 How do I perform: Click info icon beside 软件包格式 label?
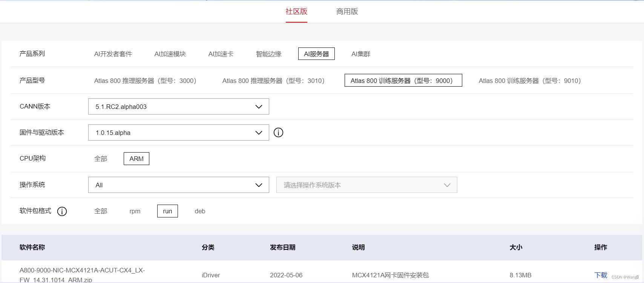click(x=62, y=211)
